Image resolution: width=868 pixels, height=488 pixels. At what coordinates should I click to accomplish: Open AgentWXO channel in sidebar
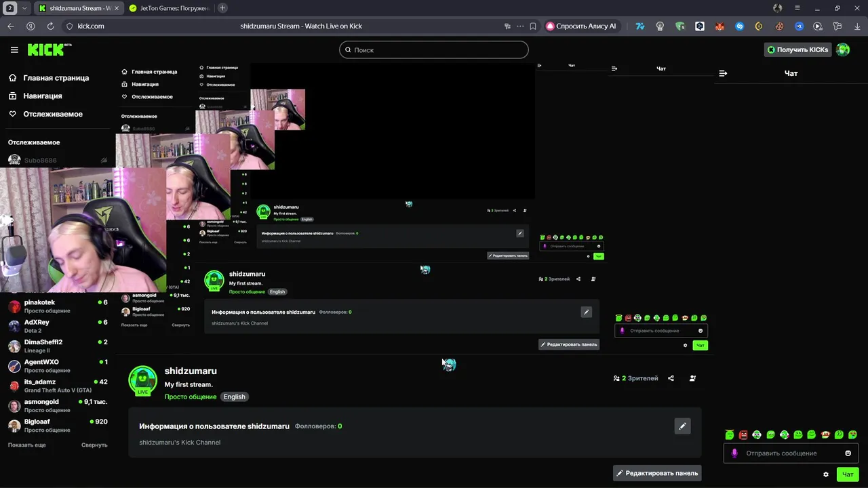click(58, 366)
